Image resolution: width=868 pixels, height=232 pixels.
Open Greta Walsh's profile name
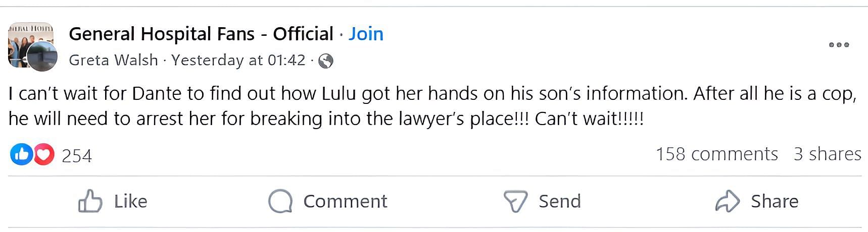pyautogui.click(x=113, y=60)
